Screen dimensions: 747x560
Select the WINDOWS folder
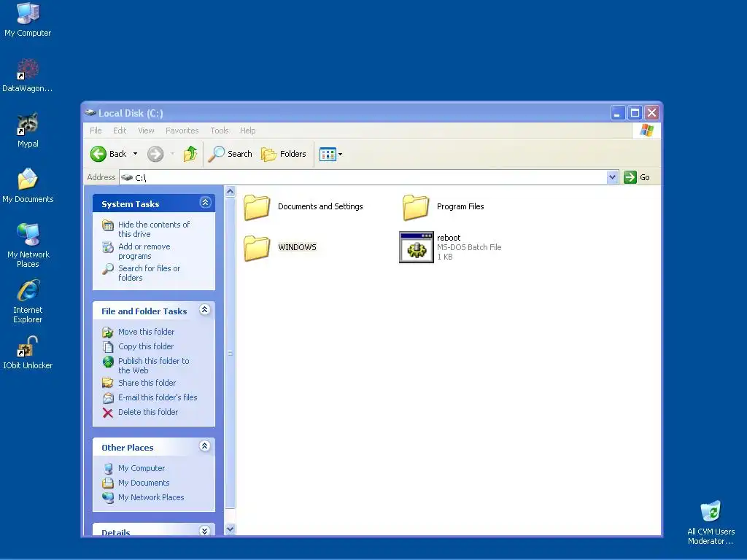(x=279, y=247)
